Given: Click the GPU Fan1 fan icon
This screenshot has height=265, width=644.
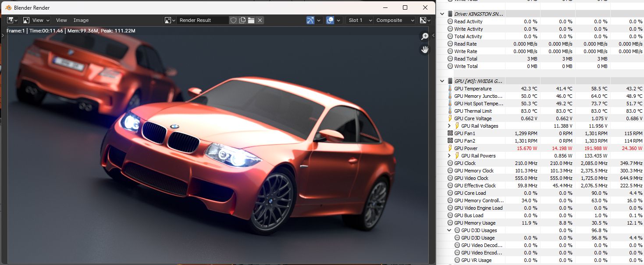Looking at the screenshot, I should 450,133.
